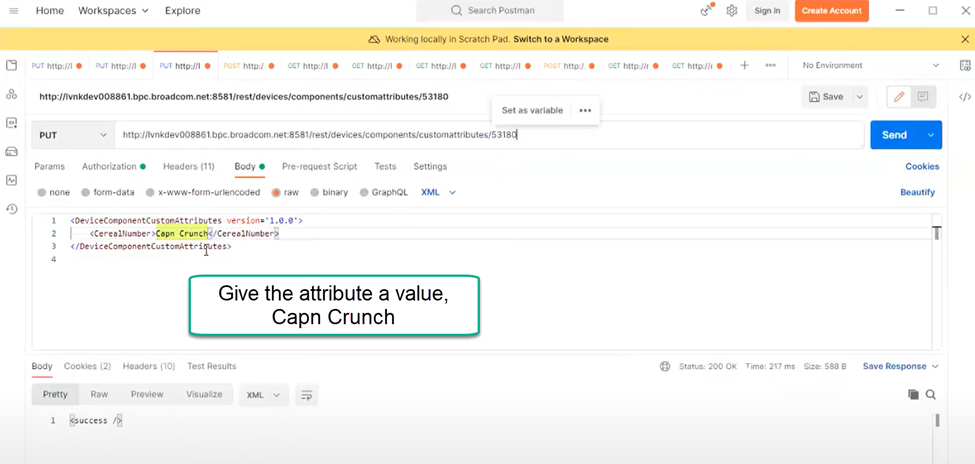This screenshot has height=464, width=975.
Task: Open the Headers (11) request tab
Action: [x=188, y=167]
